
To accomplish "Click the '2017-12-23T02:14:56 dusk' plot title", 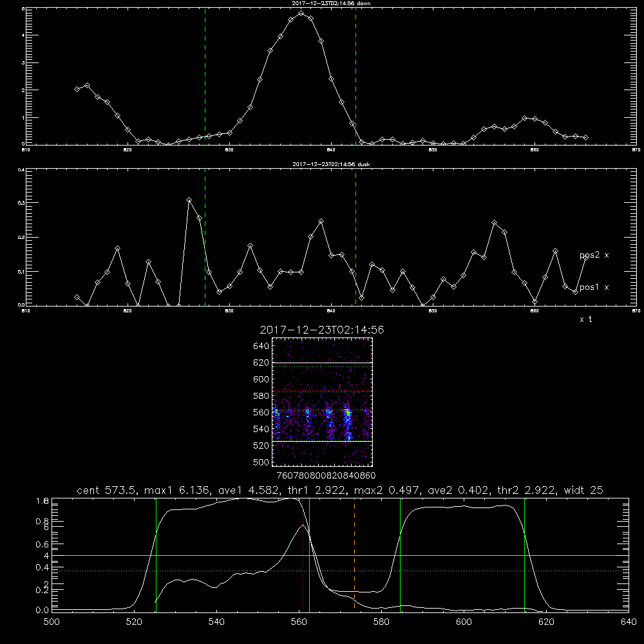I will click(x=331, y=164).
